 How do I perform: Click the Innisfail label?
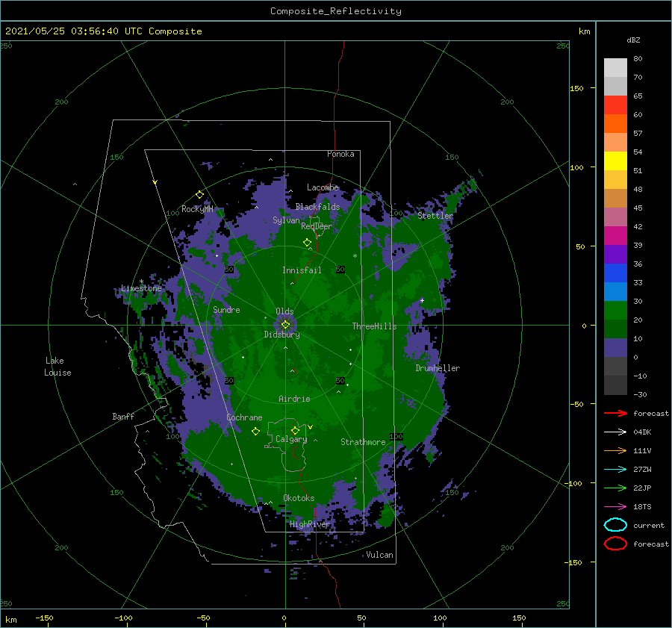click(302, 270)
